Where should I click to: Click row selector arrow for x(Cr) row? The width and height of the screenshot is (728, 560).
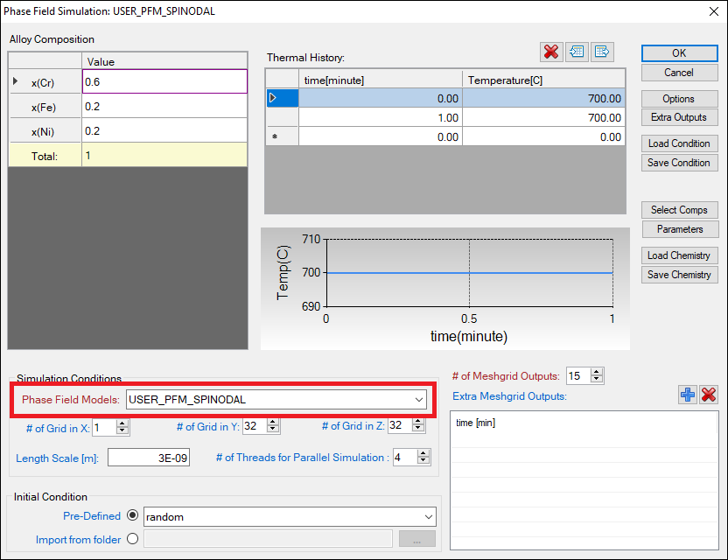tap(15, 81)
